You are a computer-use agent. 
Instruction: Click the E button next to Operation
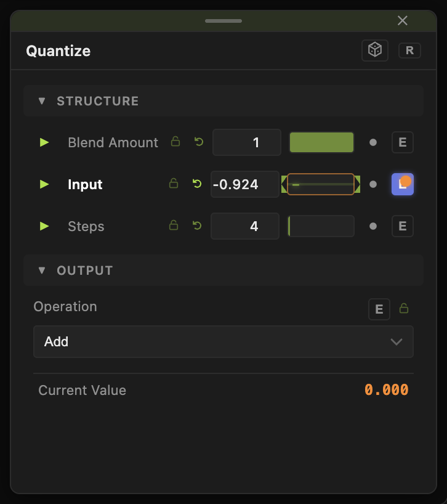tap(379, 309)
